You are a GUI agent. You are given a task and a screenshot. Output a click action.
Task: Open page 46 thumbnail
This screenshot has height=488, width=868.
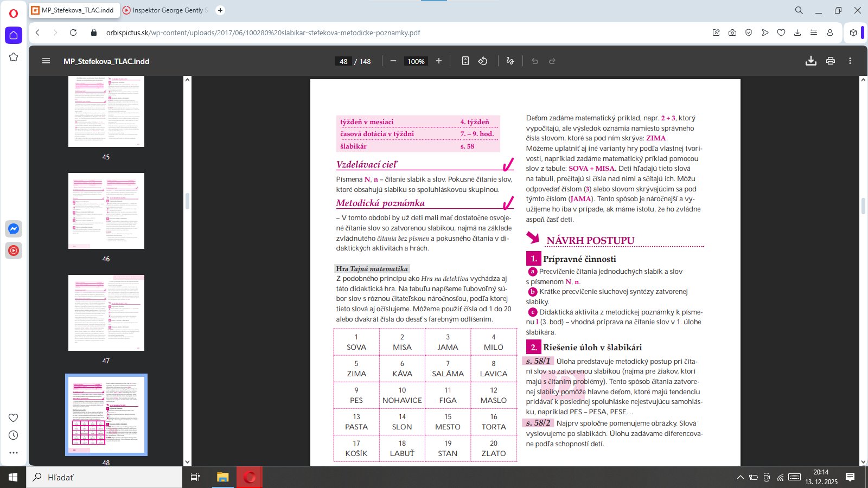point(106,211)
